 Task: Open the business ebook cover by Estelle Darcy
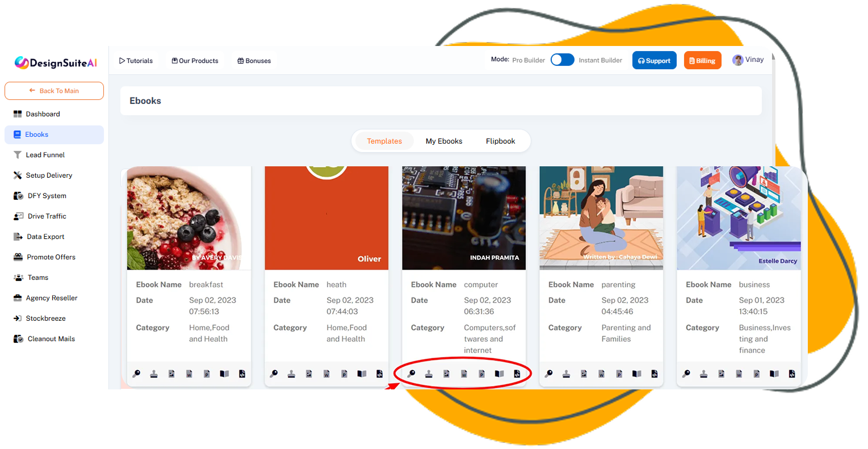click(x=739, y=218)
